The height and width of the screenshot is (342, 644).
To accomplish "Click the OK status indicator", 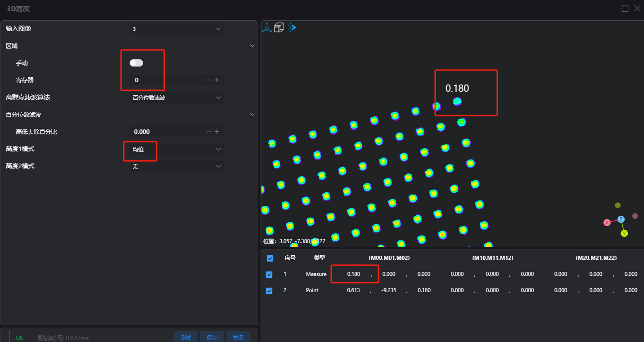I will click(19, 338).
